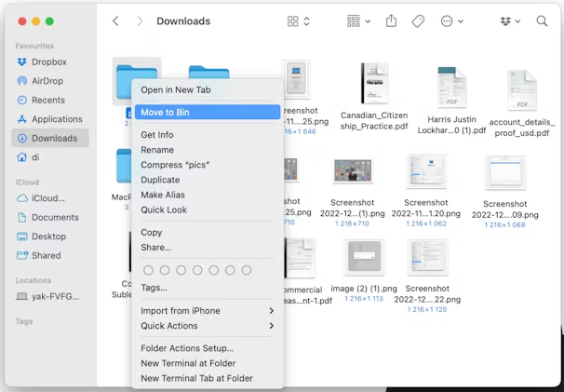This screenshot has width=564, height=392.
Task: Choose Move to Bin in context menu
Action: pos(166,112)
